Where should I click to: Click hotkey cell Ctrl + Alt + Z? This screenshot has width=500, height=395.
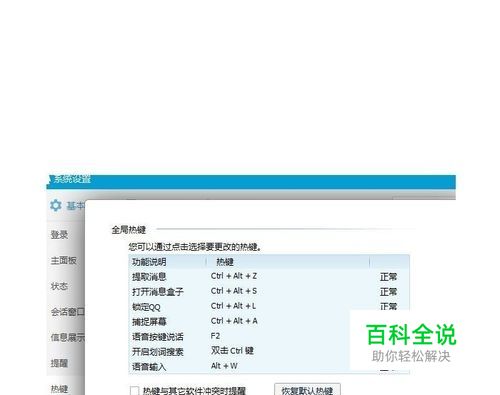[x=234, y=276]
